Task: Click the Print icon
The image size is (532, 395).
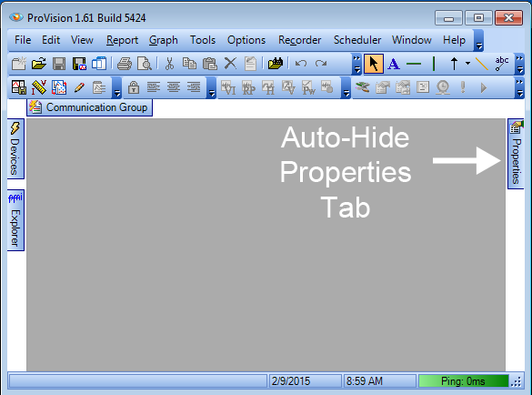Action: (125, 64)
